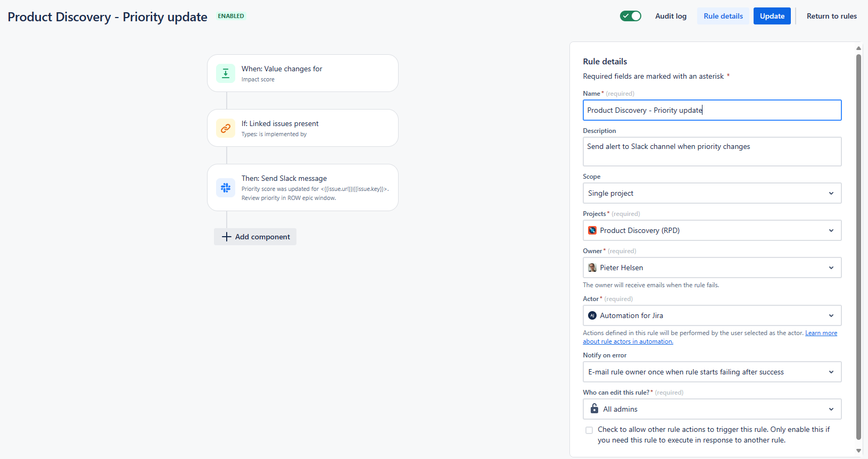Viewport: 868px width, 459px height.
Task: Click the Required fields asterisk note
Action: [x=656, y=77]
